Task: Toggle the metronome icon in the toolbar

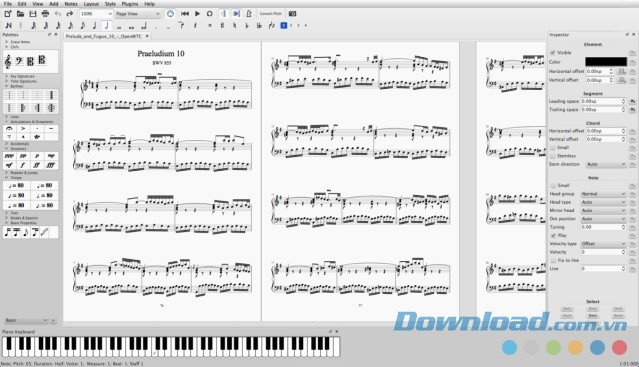Action: (249, 14)
